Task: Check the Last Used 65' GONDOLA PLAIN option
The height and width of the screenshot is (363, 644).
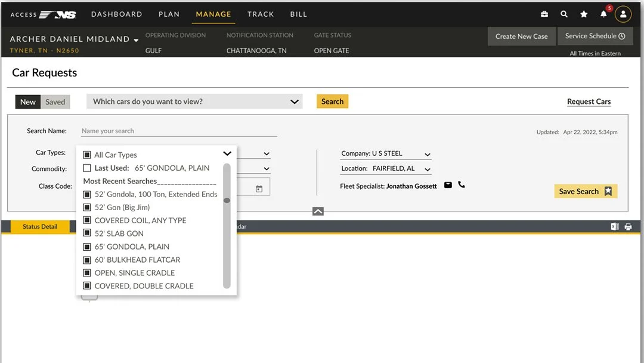Action: click(86, 168)
